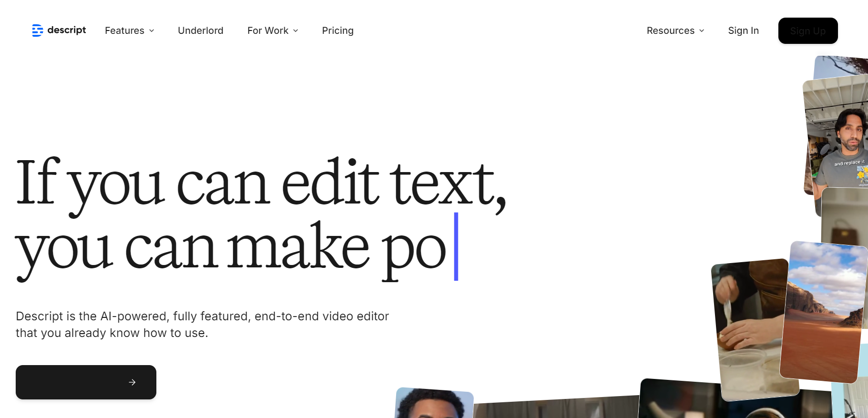Click the purple blinking text cursor
868x418 pixels.
[x=456, y=246]
